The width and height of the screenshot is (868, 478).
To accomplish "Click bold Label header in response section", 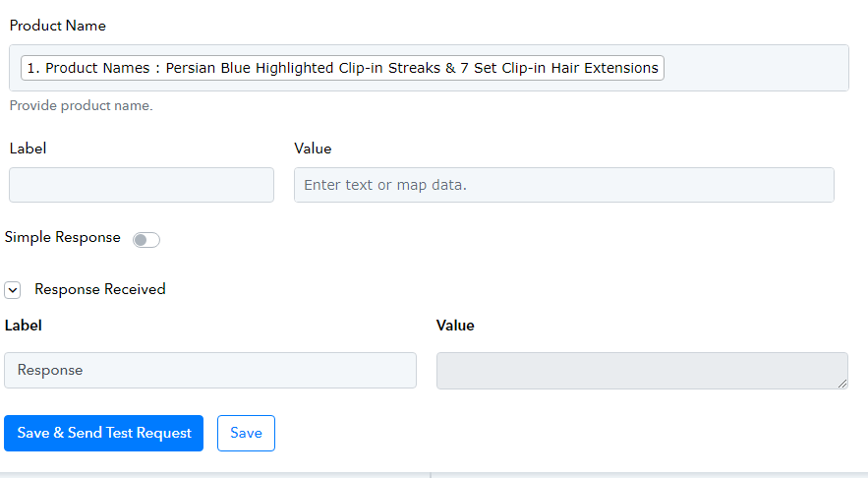I will [24, 326].
